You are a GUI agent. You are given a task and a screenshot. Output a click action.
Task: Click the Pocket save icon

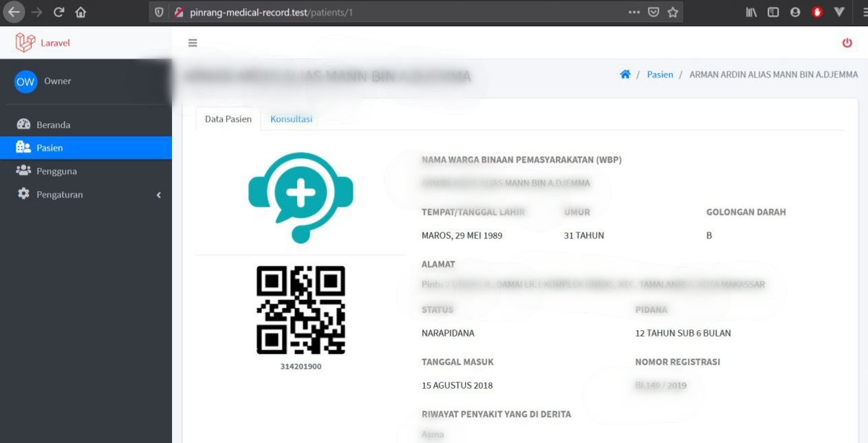(653, 12)
